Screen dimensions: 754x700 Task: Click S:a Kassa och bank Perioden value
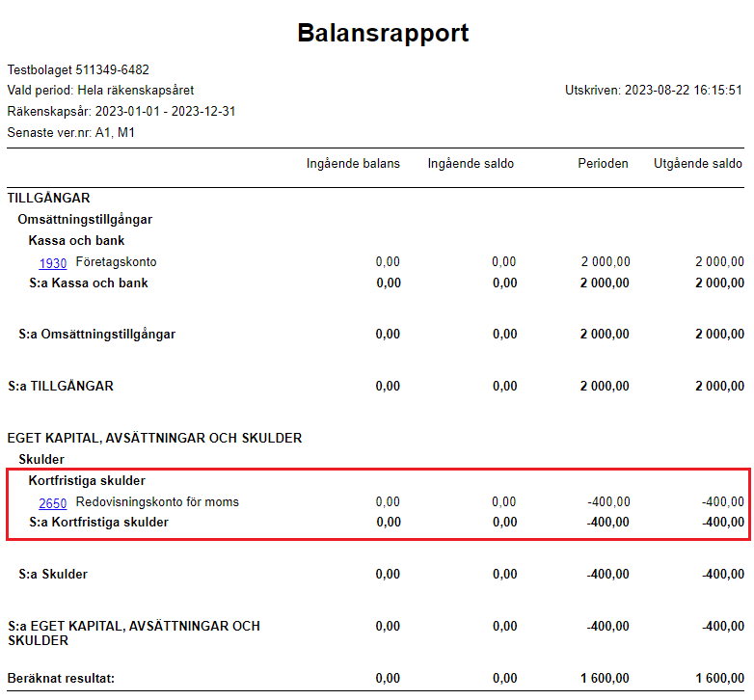pyautogui.click(x=605, y=283)
